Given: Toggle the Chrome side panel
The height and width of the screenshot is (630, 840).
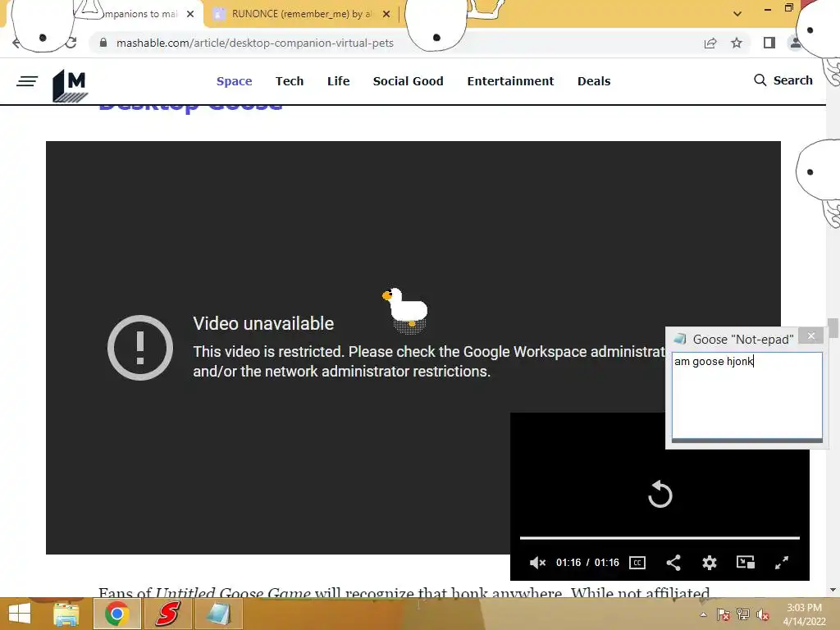Looking at the screenshot, I should 769,43.
